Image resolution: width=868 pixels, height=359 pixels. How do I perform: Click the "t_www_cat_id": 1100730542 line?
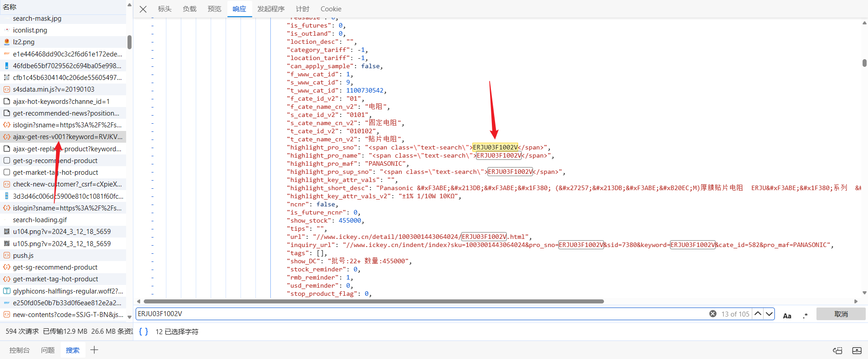click(336, 91)
